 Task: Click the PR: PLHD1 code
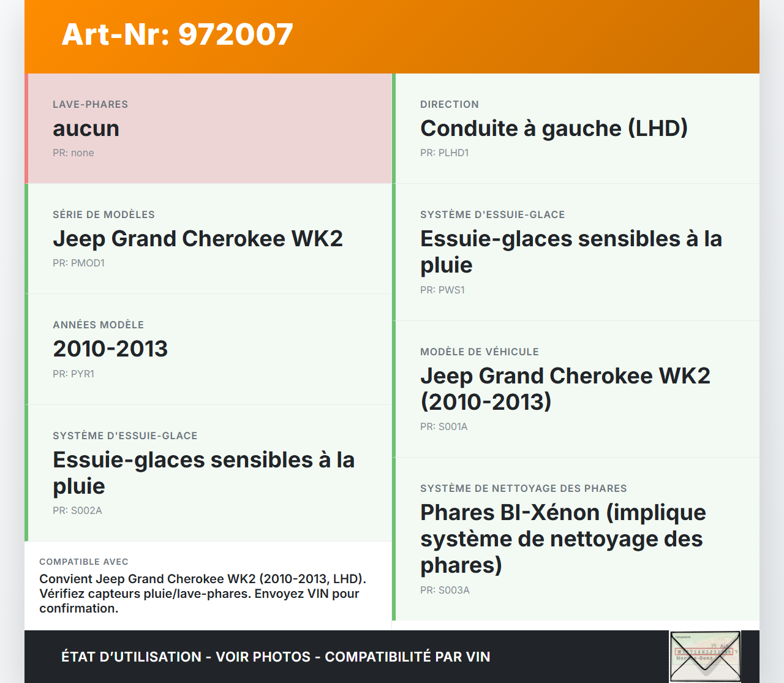tap(444, 153)
